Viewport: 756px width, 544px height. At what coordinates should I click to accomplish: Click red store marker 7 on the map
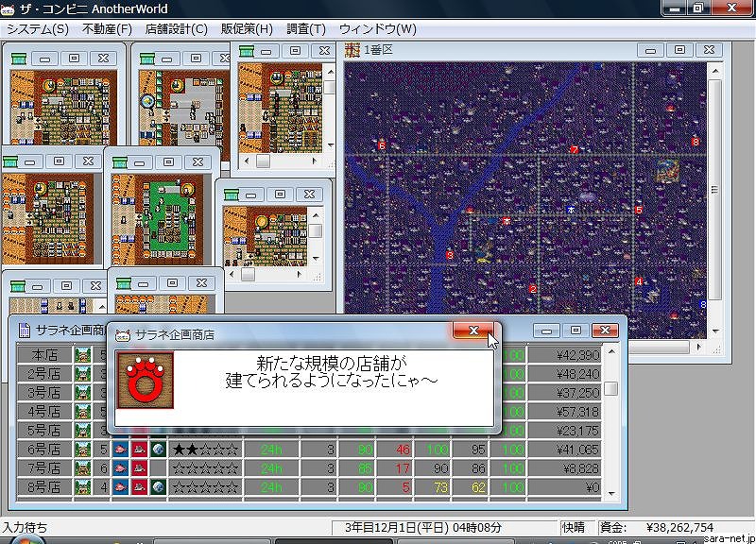pos(574,151)
